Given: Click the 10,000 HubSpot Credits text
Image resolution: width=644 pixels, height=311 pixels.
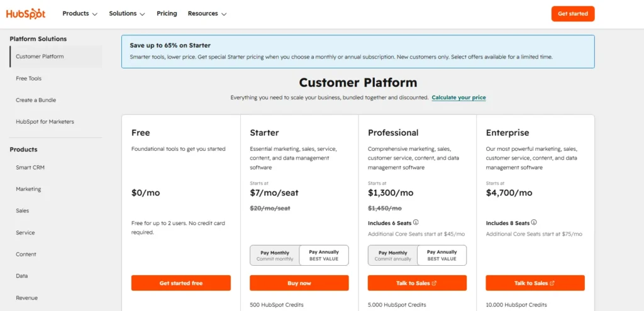Looking at the screenshot, I should click(516, 305).
